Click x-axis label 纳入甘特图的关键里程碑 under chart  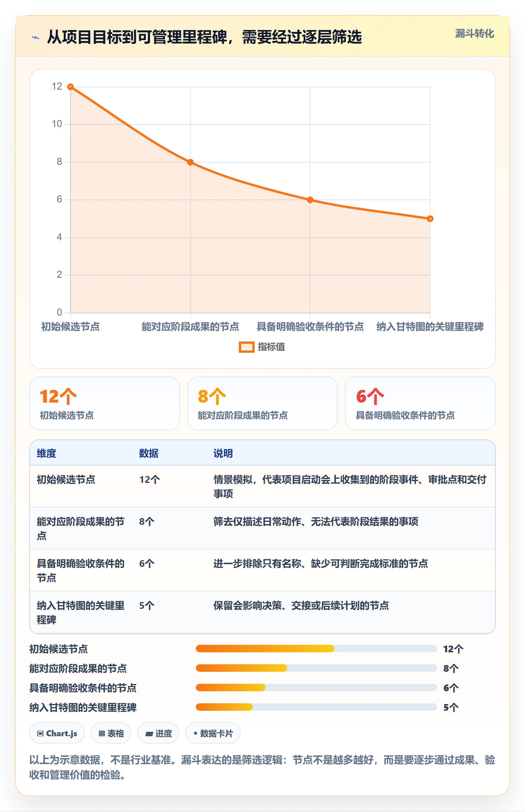pos(430,327)
